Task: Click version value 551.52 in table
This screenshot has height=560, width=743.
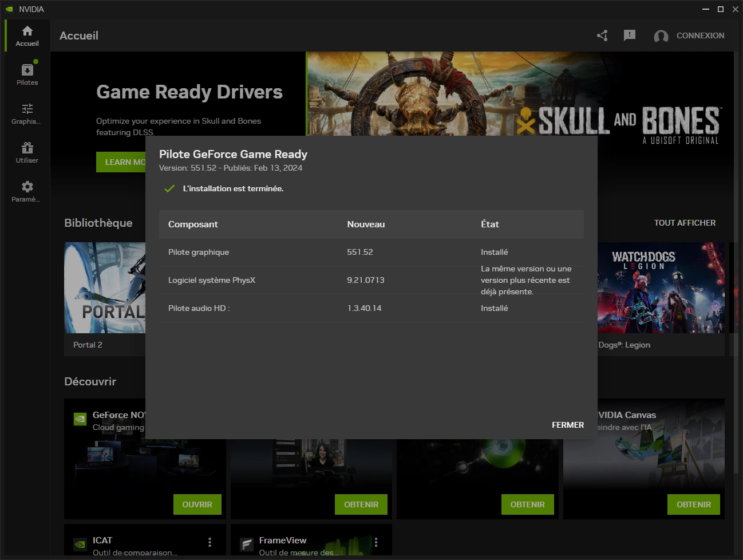Action: (360, 252)
